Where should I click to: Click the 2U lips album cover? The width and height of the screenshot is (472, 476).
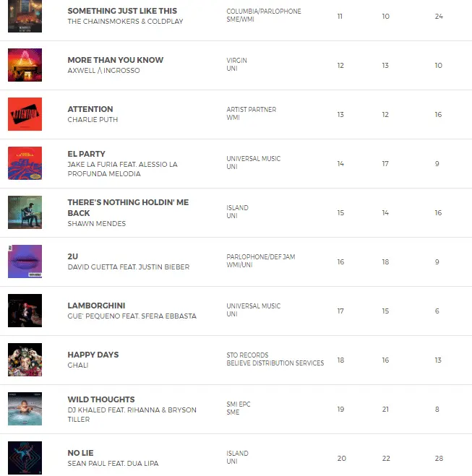(x=25, y=261)
